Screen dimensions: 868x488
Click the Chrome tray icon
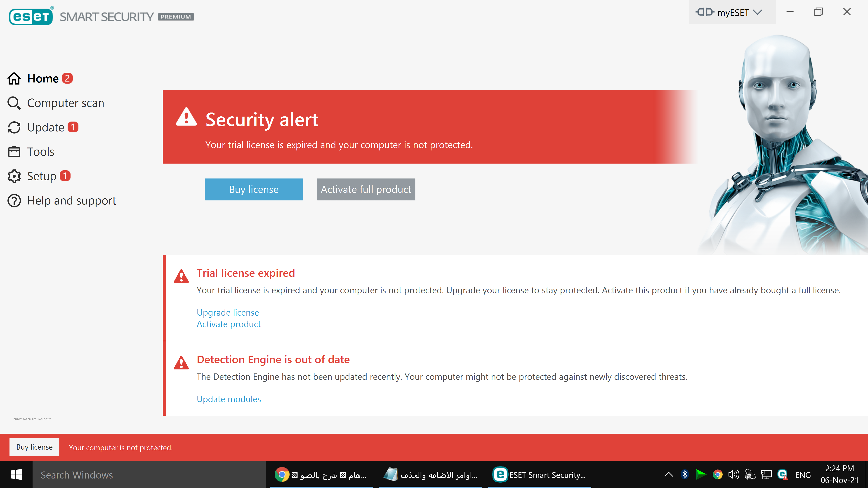[717, 474]
